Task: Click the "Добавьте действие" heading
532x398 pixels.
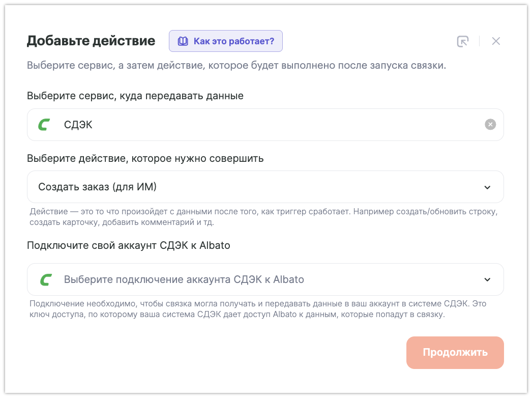Action: click(x=91, y=41)
